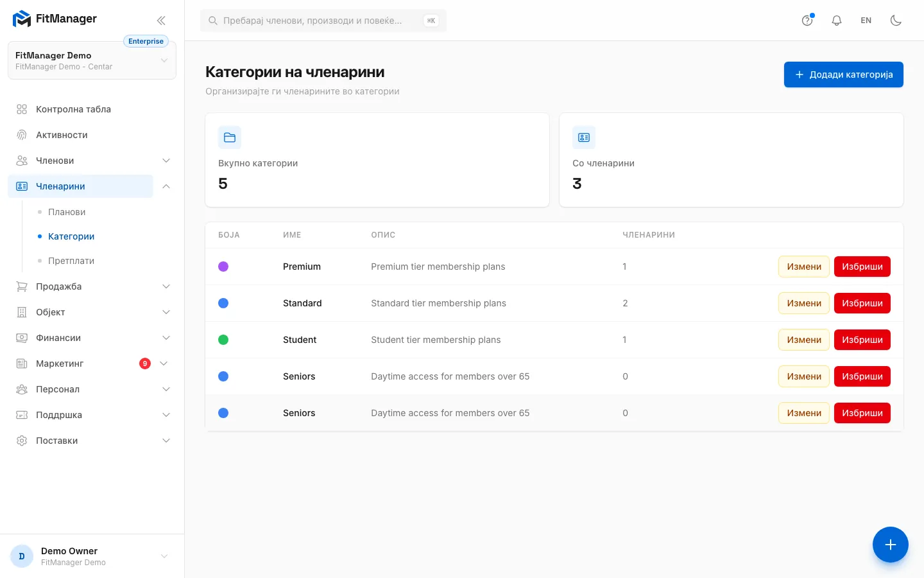
Task: Click the Продажба cart icon
Action: (22, 286)
